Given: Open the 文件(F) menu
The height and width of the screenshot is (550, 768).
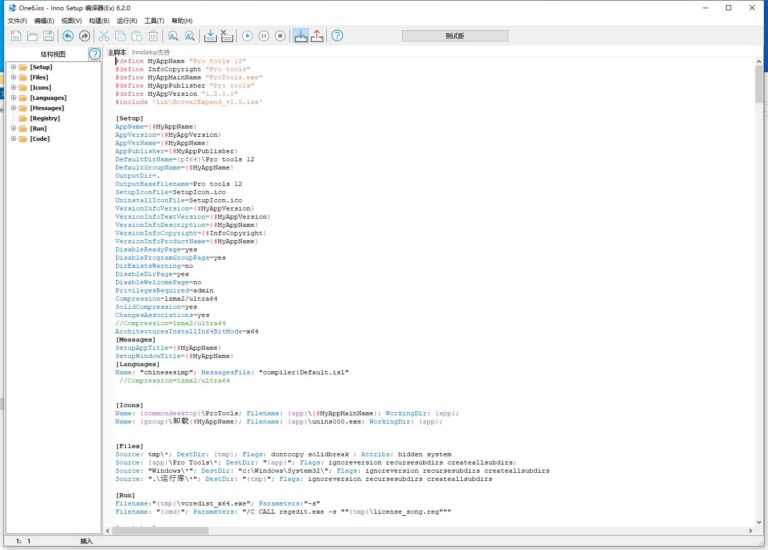Looking at the screenshot, I should pos(17,20).
